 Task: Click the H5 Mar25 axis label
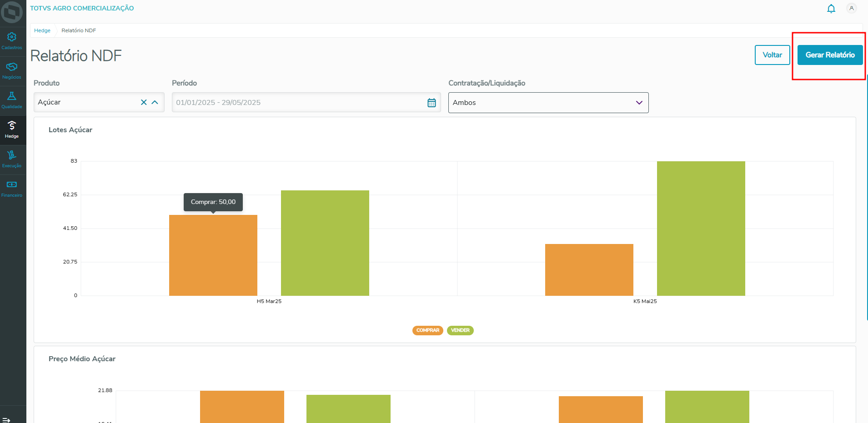click(269, 301)
